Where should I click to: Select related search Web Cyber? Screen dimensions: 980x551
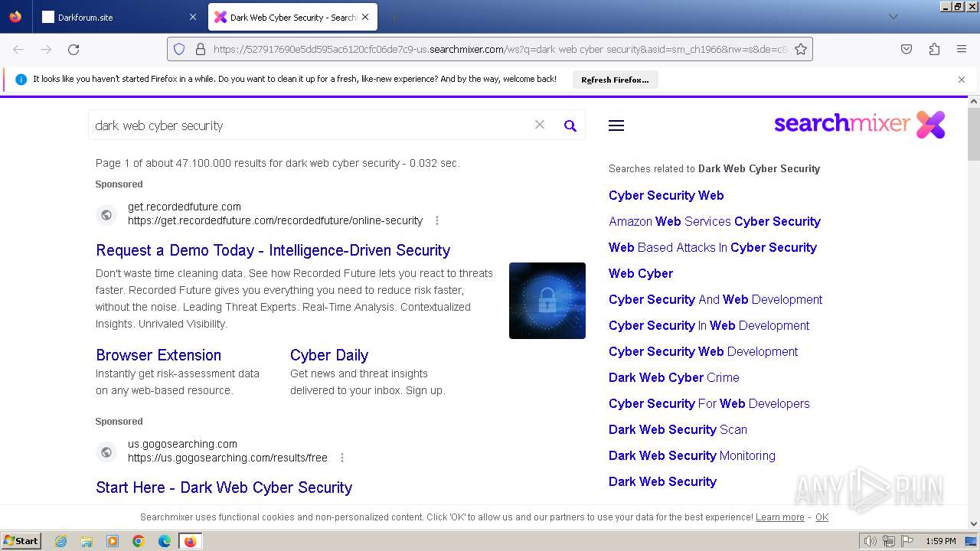[641, 273]
